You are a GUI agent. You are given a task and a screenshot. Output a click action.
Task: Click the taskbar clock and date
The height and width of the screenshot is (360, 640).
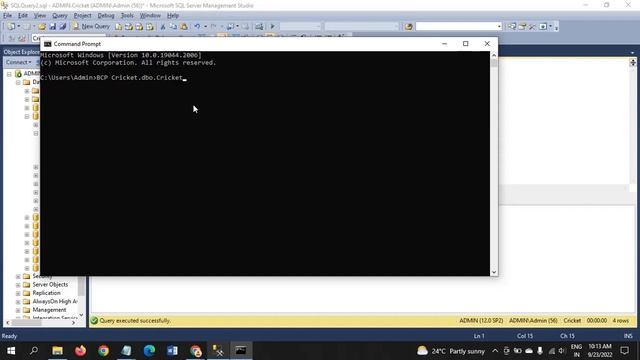click(600, 351)
